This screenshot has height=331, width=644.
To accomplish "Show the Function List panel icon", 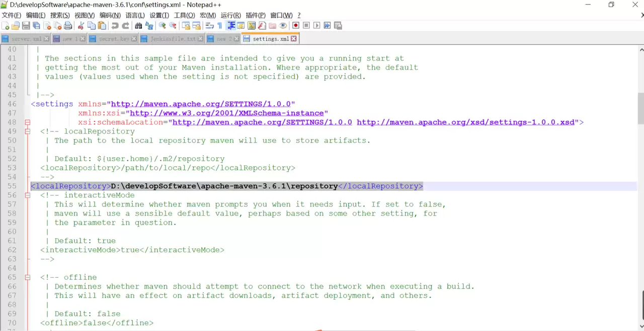I will pos(262,26).
